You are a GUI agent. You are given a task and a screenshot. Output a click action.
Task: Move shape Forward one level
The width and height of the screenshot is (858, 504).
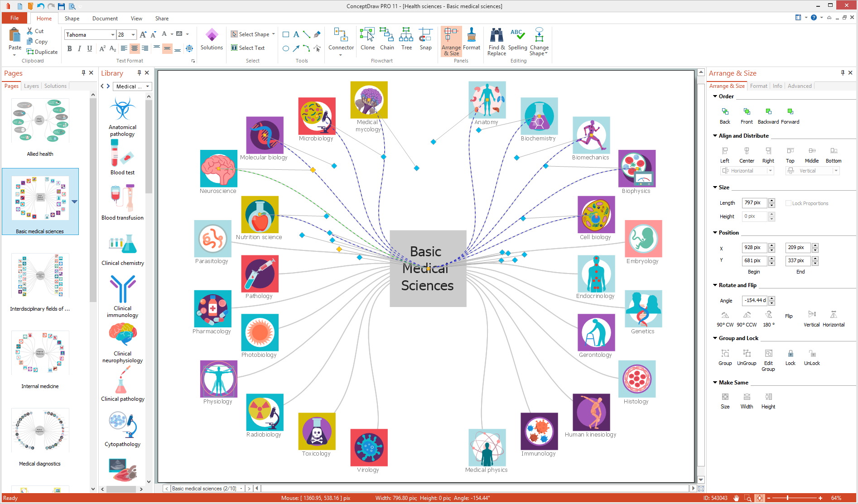click(x=790, y=116)
